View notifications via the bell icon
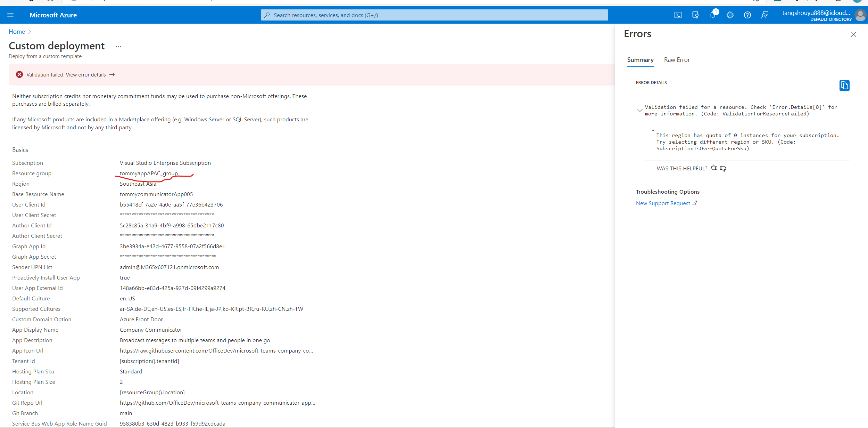This screenshot has height=428, width=868. pyautogui.click(x=713, y=15)
